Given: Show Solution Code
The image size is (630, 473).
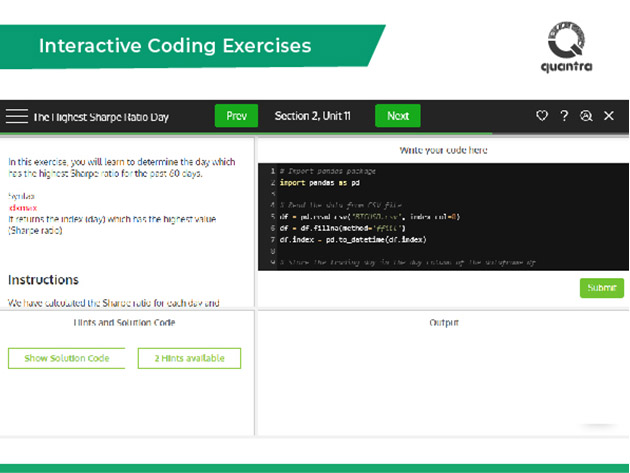Looking at the screenshot, I should (x=66, y=358).
